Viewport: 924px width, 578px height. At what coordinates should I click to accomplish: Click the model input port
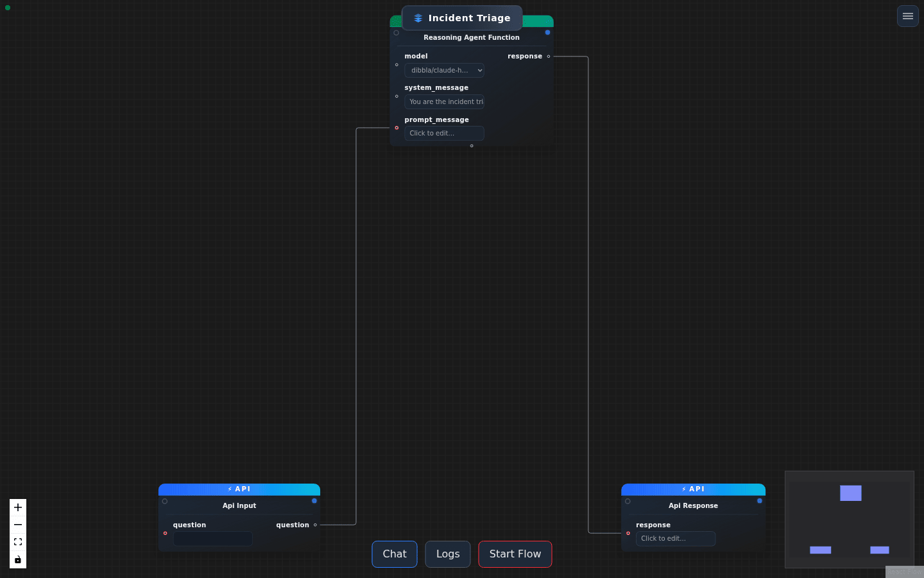coord(397,65)
